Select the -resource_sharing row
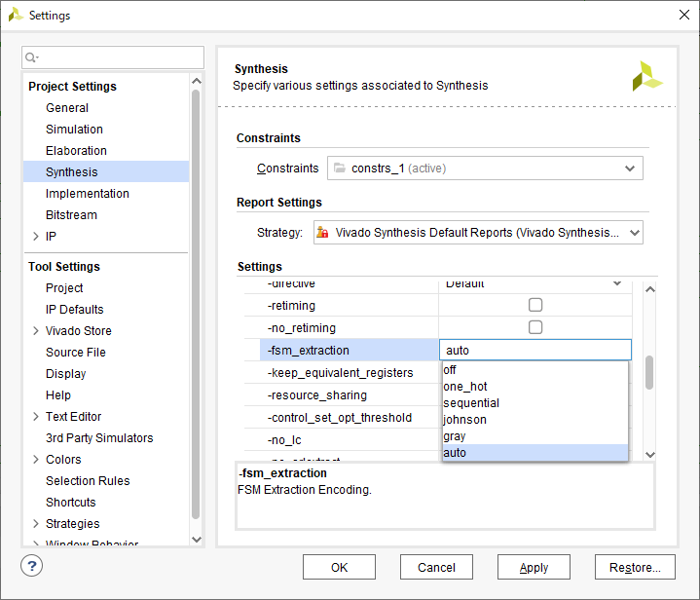 point(317,394)
